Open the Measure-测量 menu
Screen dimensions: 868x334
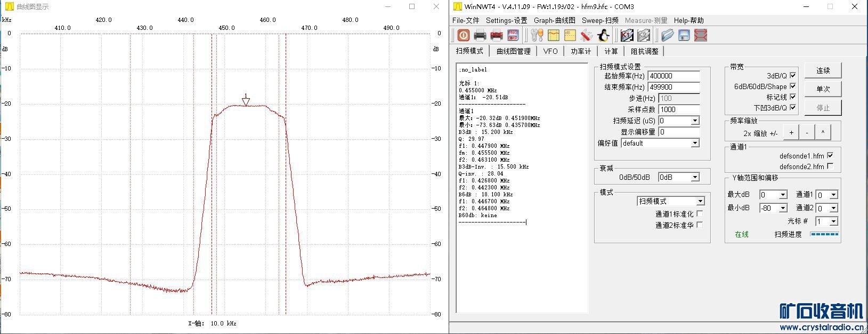tap(646, 20)
